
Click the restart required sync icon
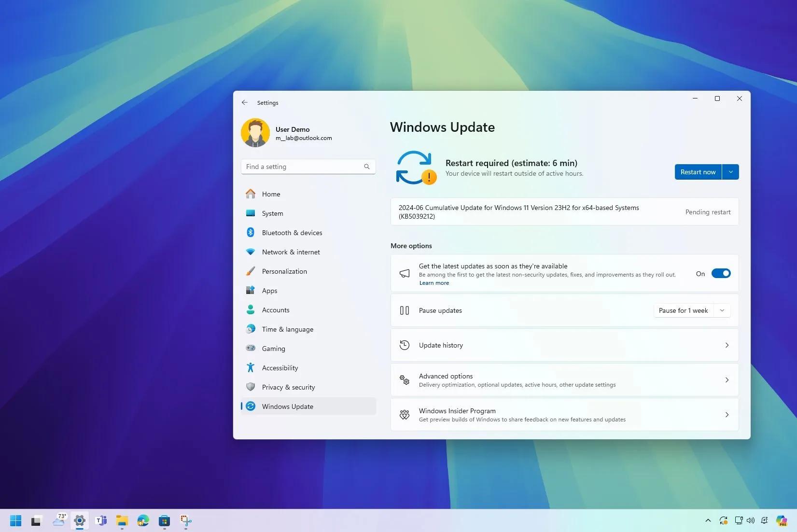[416, 168]
